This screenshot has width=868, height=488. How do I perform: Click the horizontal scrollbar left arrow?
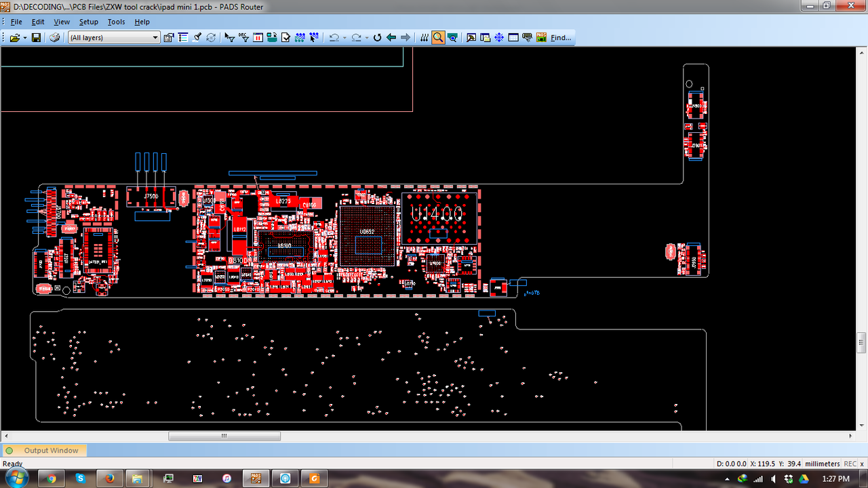[7, 436]
